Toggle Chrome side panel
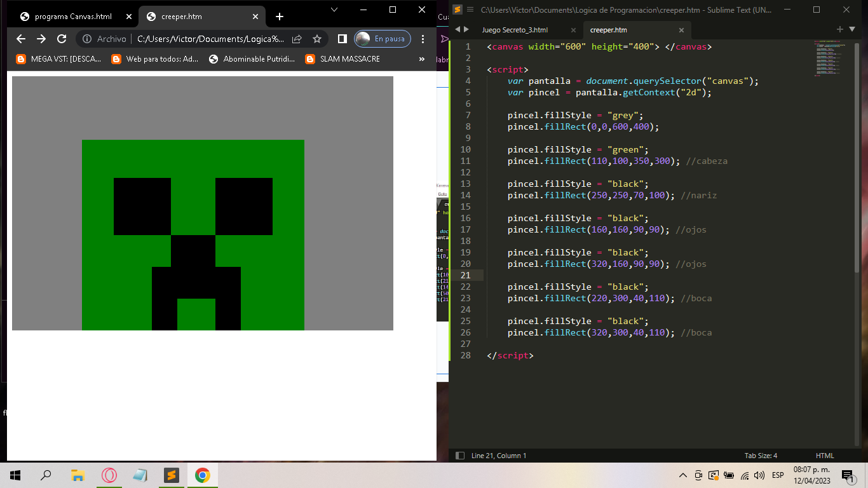This screenshot has height=488, width=868. (x=342, y=39)
